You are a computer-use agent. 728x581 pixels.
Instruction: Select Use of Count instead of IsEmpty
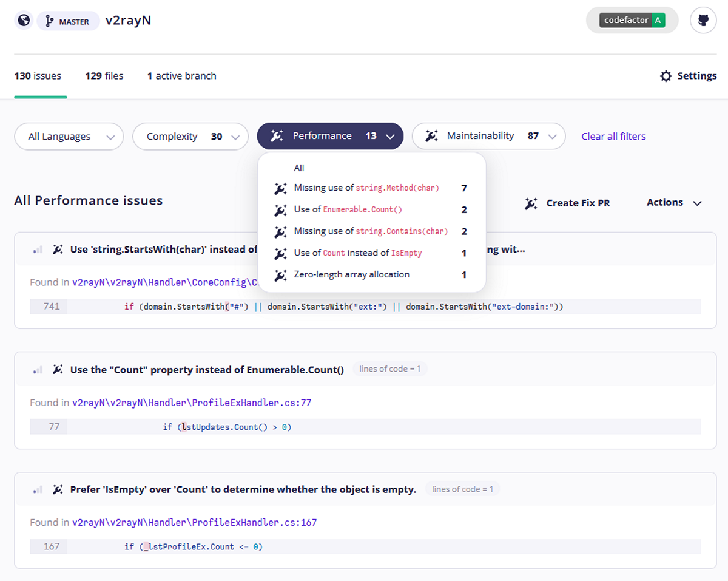(x=372, y=253)
